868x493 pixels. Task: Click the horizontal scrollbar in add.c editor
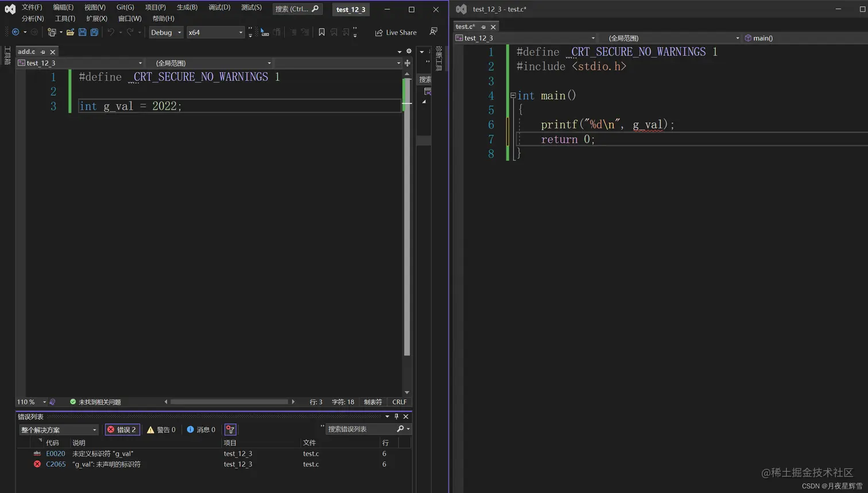(x=229, y=402)
